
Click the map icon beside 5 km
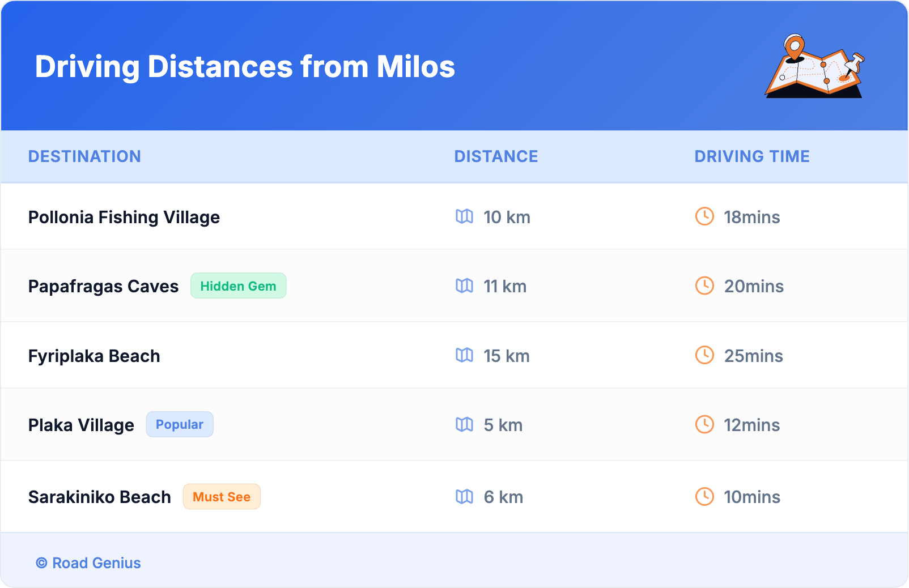coord(464,425)
